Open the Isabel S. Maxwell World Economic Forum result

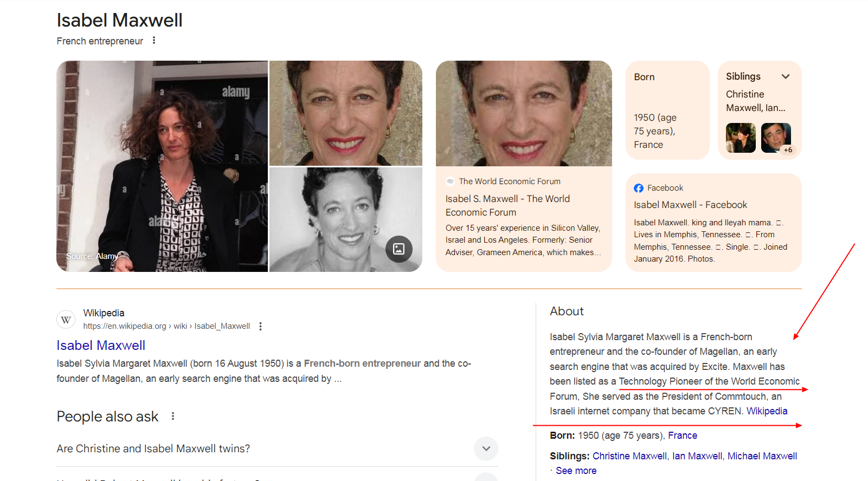tap(507, 205)
